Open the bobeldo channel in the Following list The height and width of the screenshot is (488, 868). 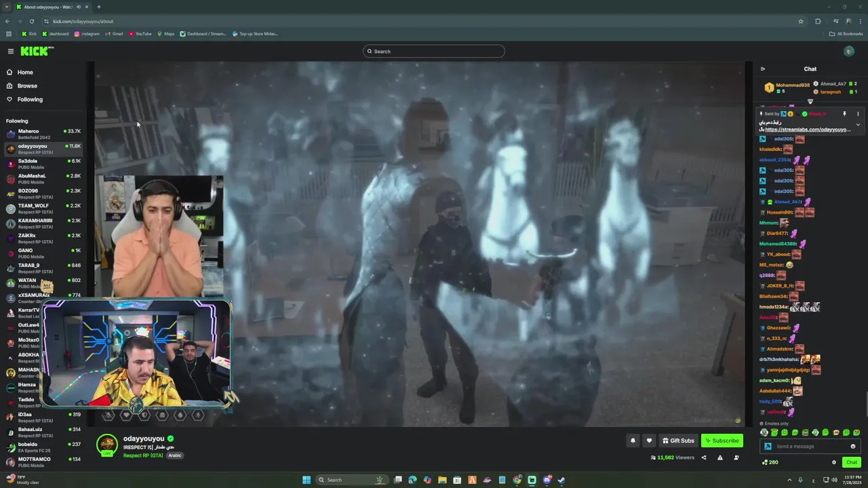(x=42, y=447)
